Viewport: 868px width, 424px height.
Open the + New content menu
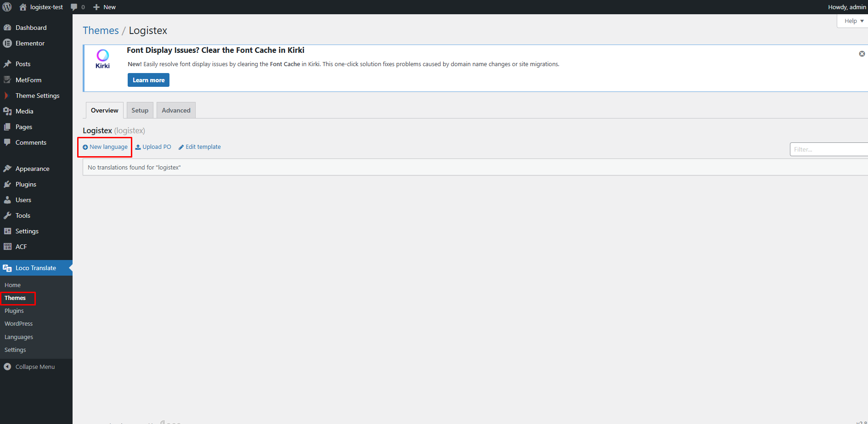(105, 7)
